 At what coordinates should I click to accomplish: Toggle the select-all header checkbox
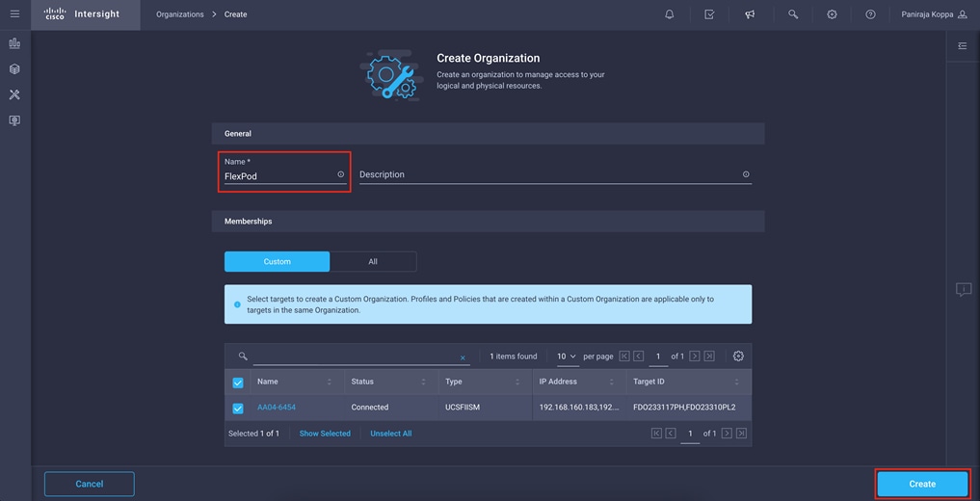tap(237, 382)
